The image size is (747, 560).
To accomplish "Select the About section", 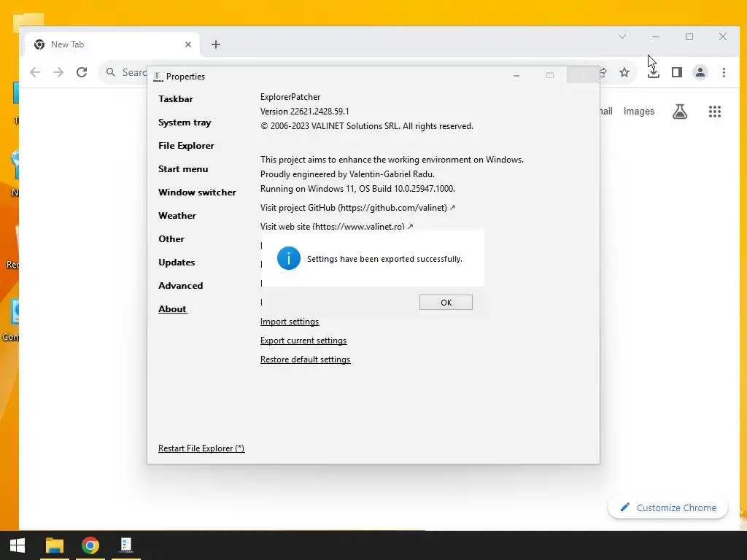I will (172, 309).
